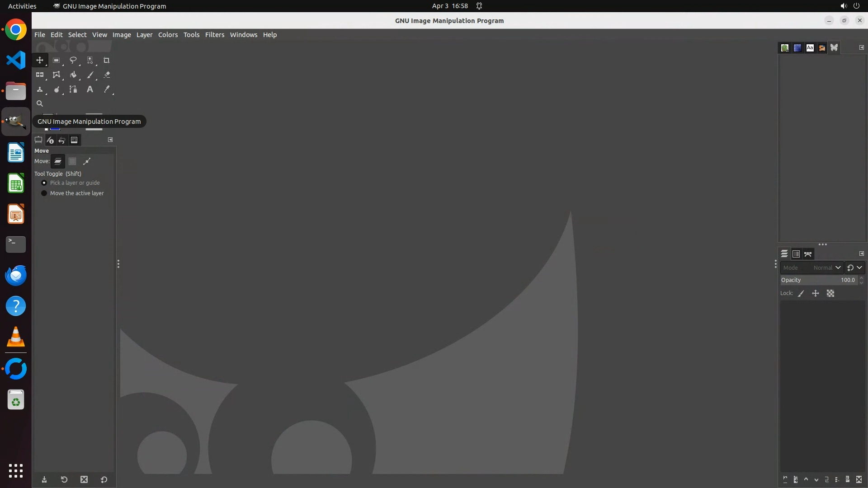
Task: Activate the Text tool
Action: 90,89
